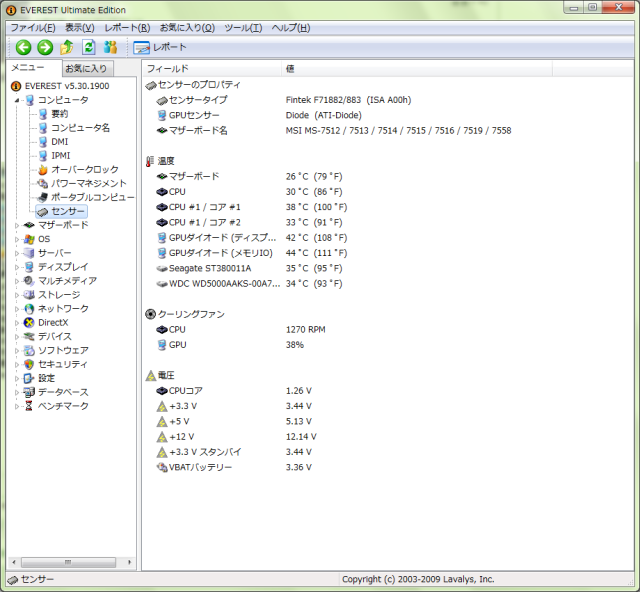Select the CPUコア 1.26 V row
The height and width of the screenshot is (592, 640).
[234, 391]
